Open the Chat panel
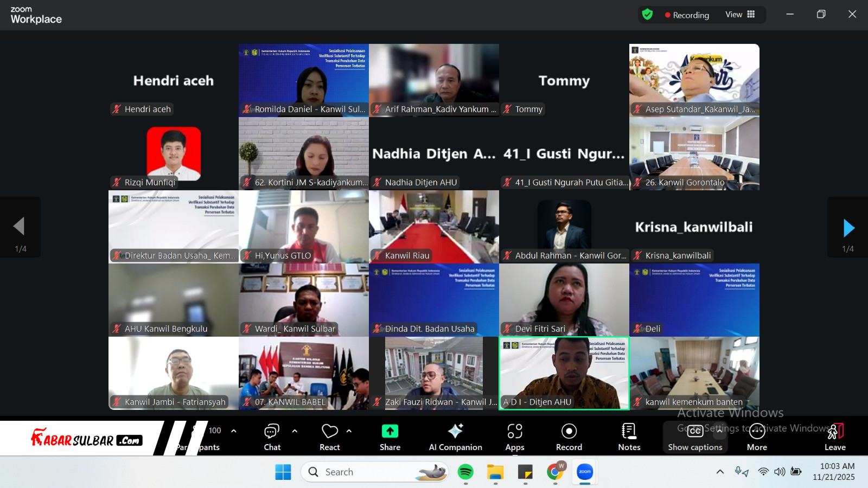 pos(272,436)
